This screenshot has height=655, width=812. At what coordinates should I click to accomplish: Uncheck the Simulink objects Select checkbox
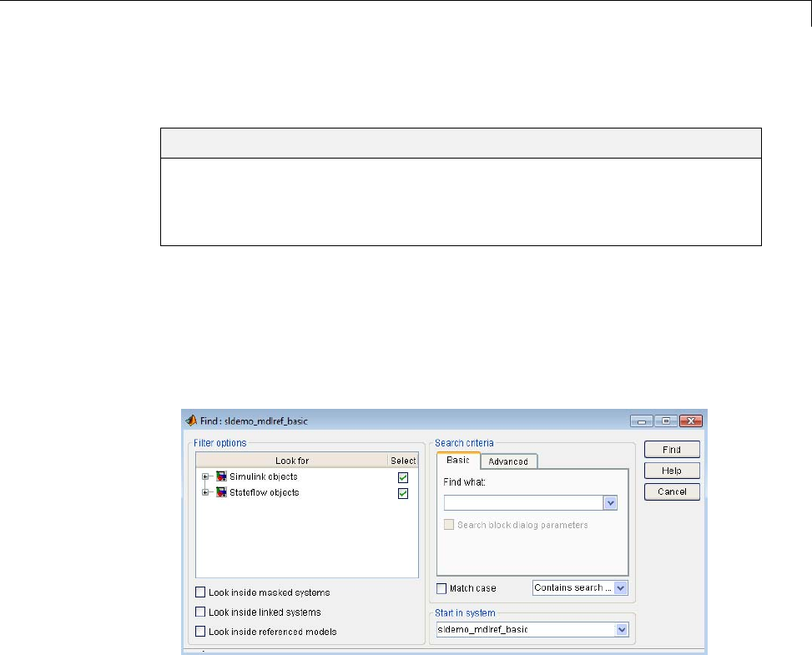tap(403, 477)
